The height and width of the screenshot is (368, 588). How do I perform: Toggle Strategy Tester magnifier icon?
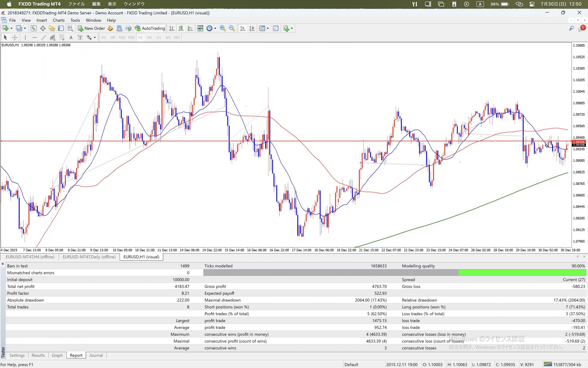[x=70, y=28]
